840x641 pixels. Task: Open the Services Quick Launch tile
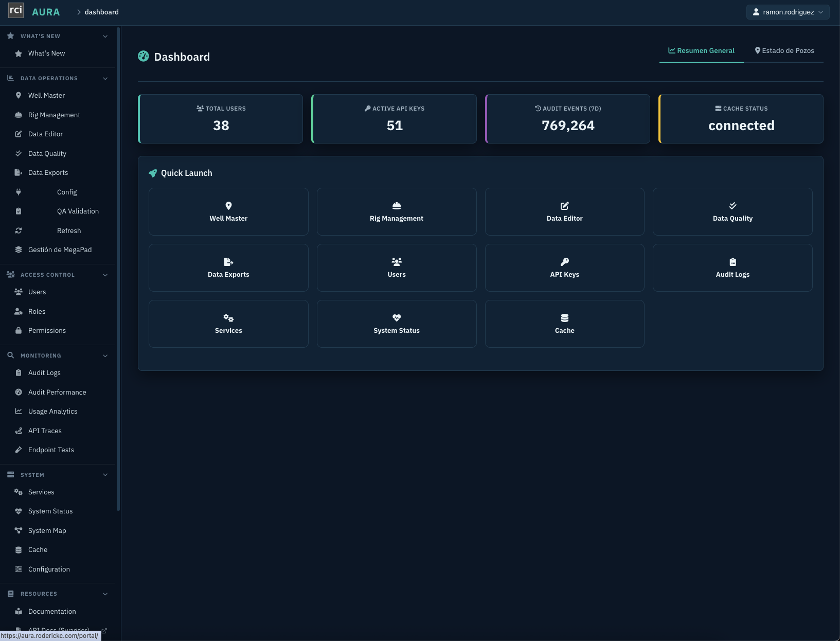click(x=228, y=324)
